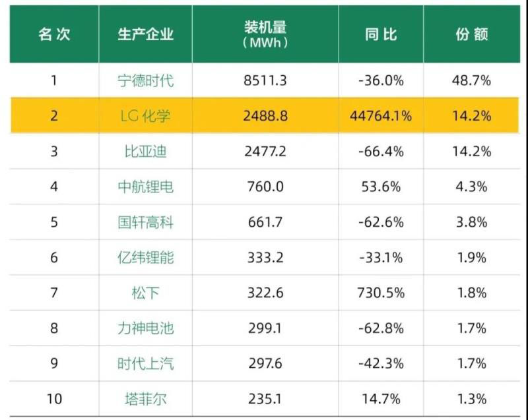Viewport: 528px width, 420px height.
Task: Open the 宁德时代 company link
Action: [145, 81]
